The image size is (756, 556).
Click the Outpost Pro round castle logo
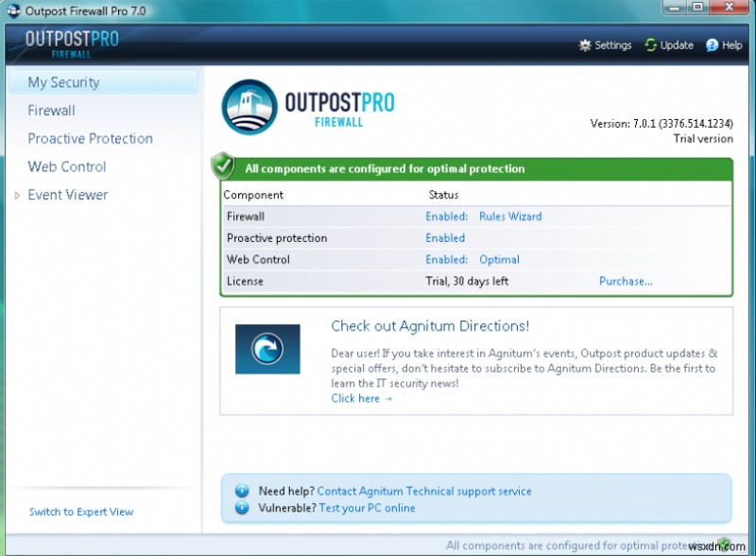coord(249,107)
